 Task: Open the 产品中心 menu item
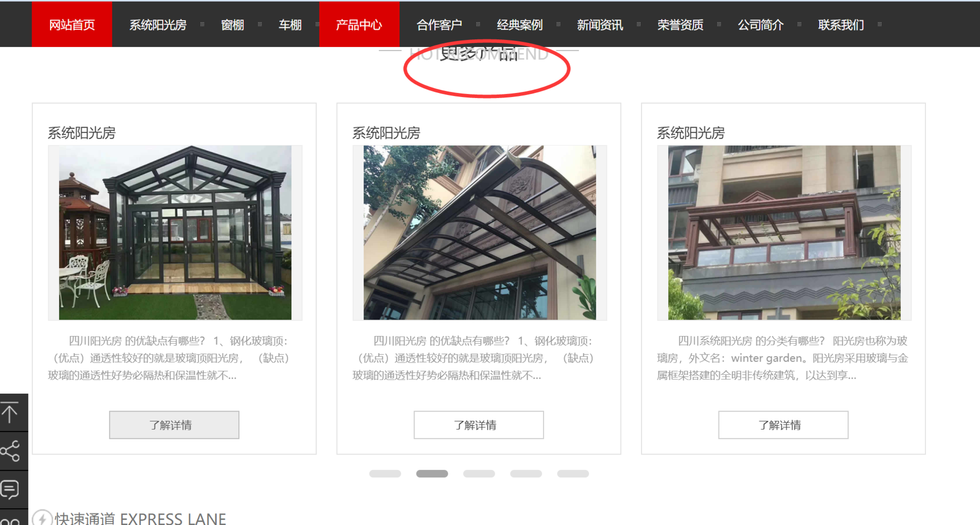pyautogui.click(x=359, y=25)
